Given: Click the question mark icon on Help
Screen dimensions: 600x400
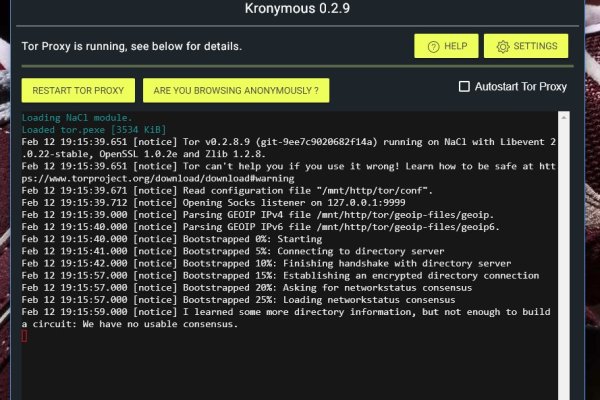Looking at the screenshot, I should (x=433, y=46).
